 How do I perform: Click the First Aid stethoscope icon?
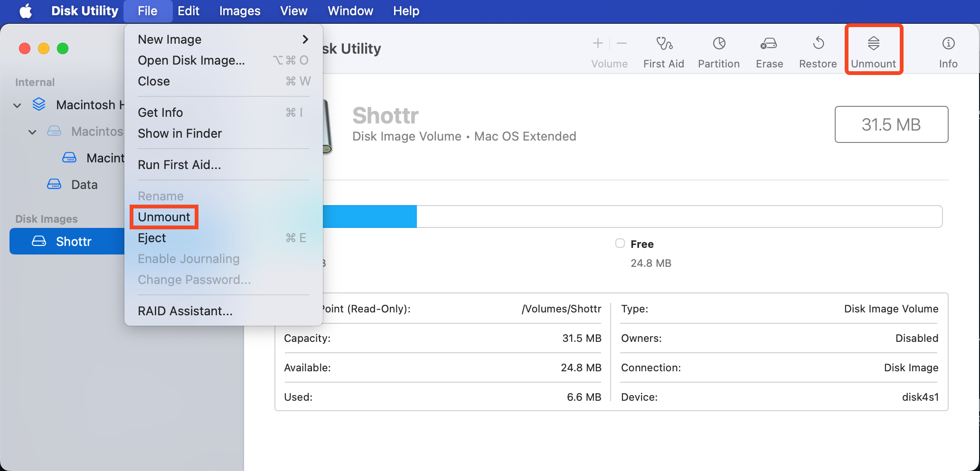pos(664,44)
